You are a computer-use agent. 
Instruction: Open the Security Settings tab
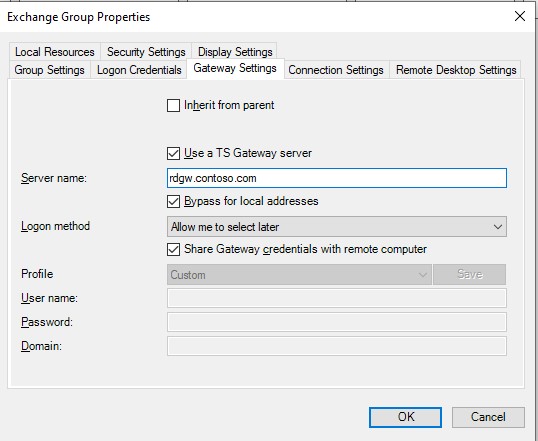click(146, 52)
